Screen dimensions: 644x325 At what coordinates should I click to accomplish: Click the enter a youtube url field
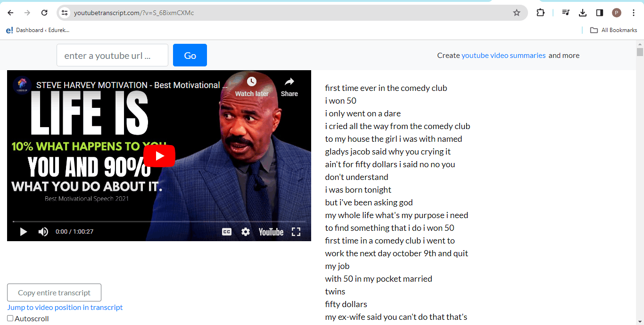click(112, 56)
